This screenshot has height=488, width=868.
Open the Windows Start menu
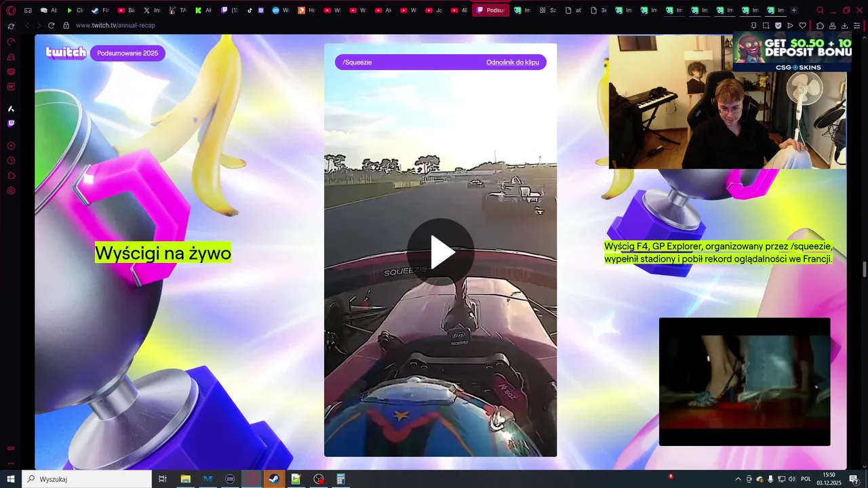click(x=11, y=479)
